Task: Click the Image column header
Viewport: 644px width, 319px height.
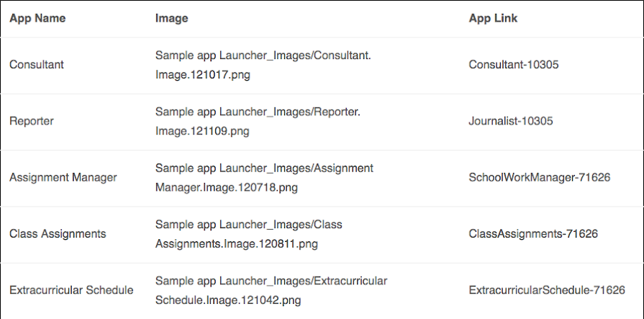Action: point(171,19)
